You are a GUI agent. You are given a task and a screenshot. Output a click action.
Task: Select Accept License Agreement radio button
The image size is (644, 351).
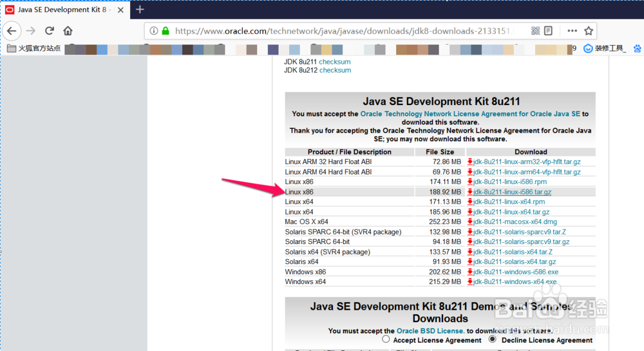pos(386,339)
